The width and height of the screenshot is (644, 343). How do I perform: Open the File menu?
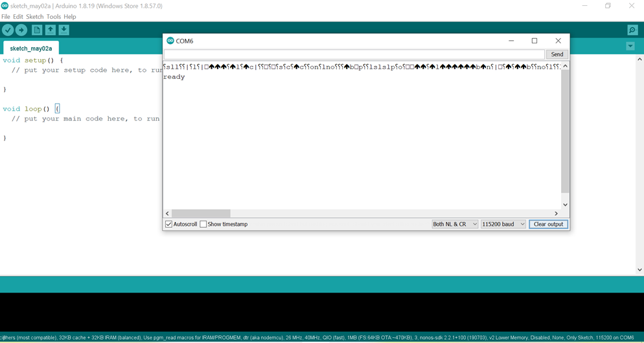click(6, 17)
